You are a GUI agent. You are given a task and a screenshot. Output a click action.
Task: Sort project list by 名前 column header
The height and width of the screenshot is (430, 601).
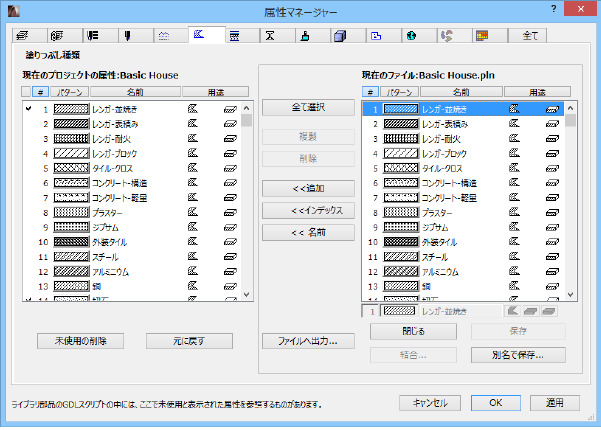pyautogui.click(x=135, y=92)
